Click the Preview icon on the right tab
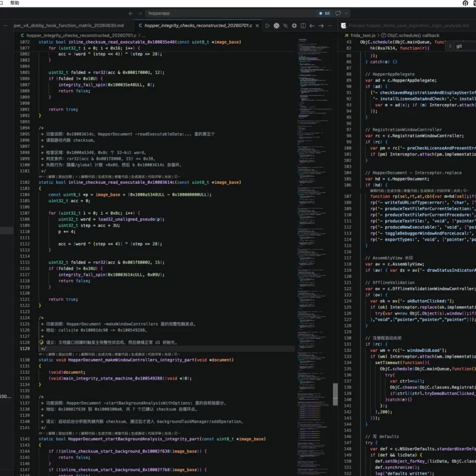 (344, 26)
